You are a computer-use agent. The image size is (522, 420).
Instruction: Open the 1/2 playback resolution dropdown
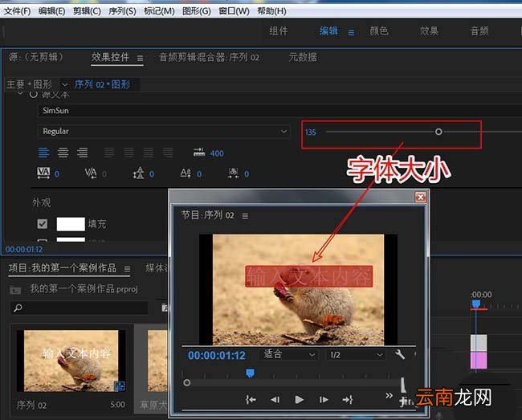(356, 355)
